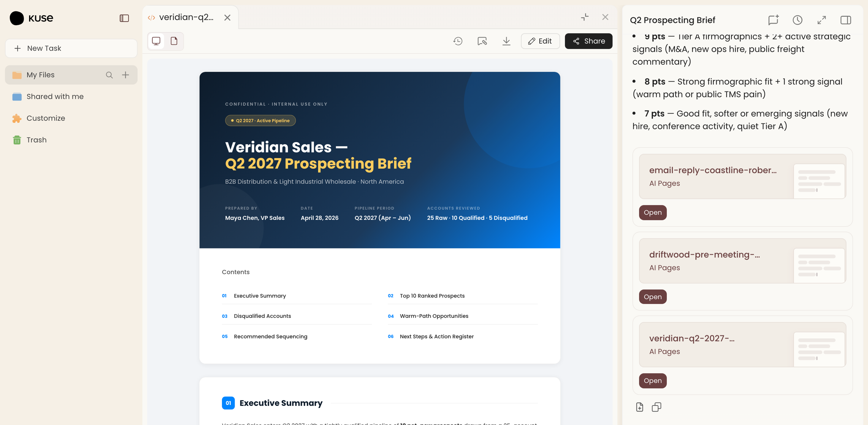
Task: Start a New Task
Action: (x=71, y=48)
